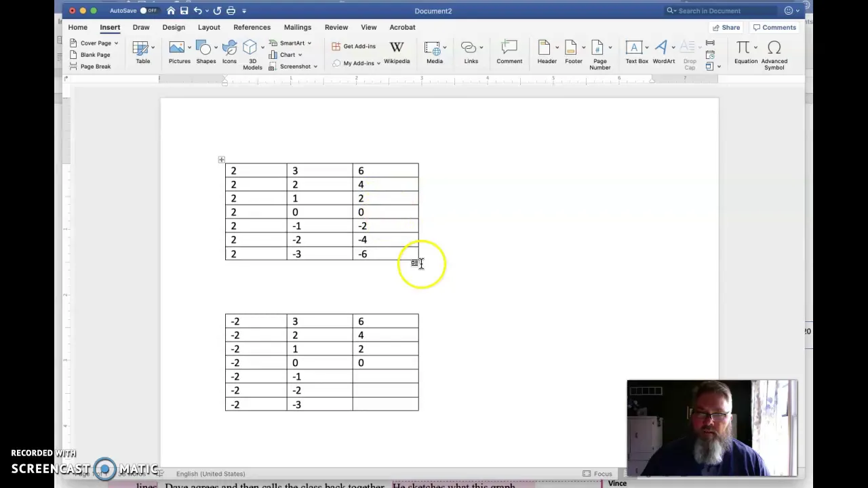Open the Comments pane
Screen dimensions: 868x488
[774, 28]
